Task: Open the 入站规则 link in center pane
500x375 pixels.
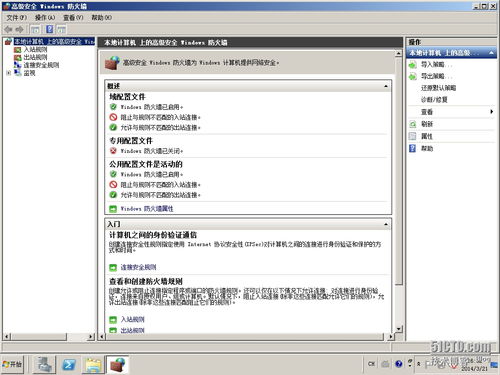Action: (x=132, y=319)
